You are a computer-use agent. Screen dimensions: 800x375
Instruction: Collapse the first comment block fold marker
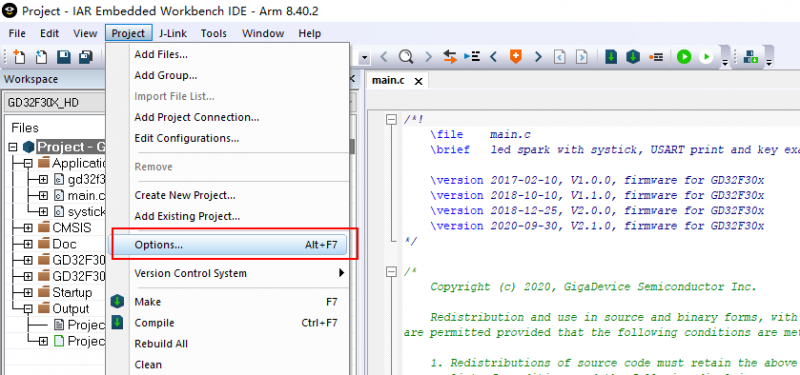tap(391, 119)
